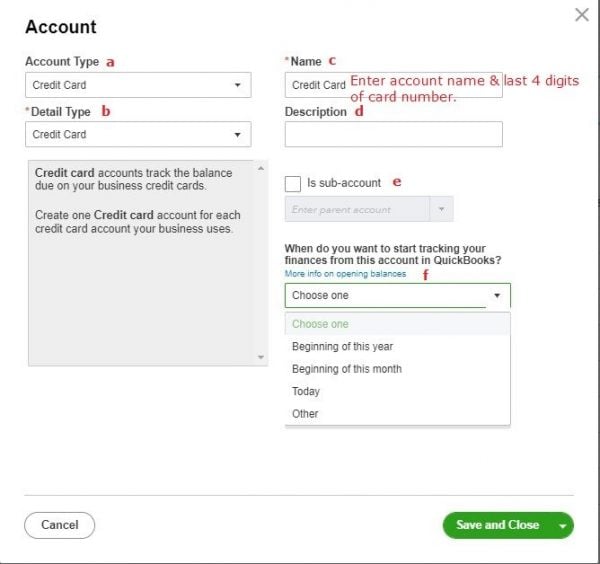Click the Name input field
600x564 pixels.
coord(317,85)
